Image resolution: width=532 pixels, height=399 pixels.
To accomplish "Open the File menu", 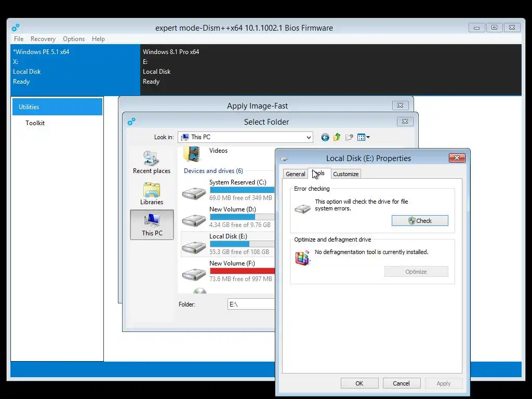I will [19, 38].
